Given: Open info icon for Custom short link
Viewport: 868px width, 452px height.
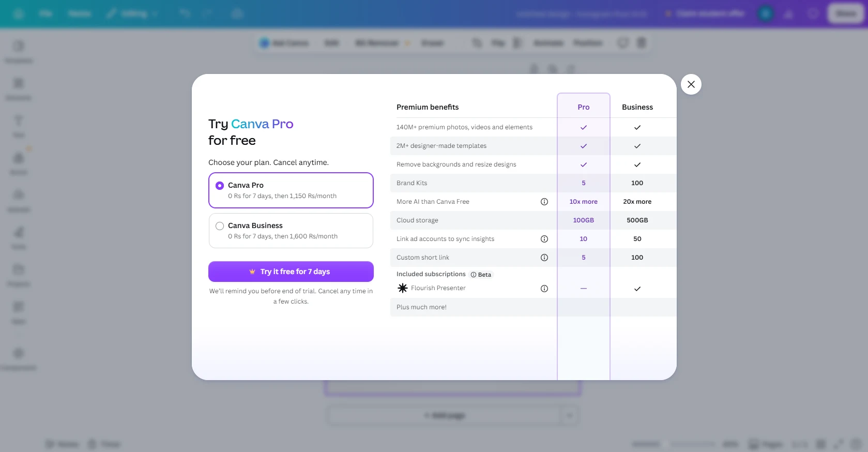Looking at the screenshot, I should [544, 258].
